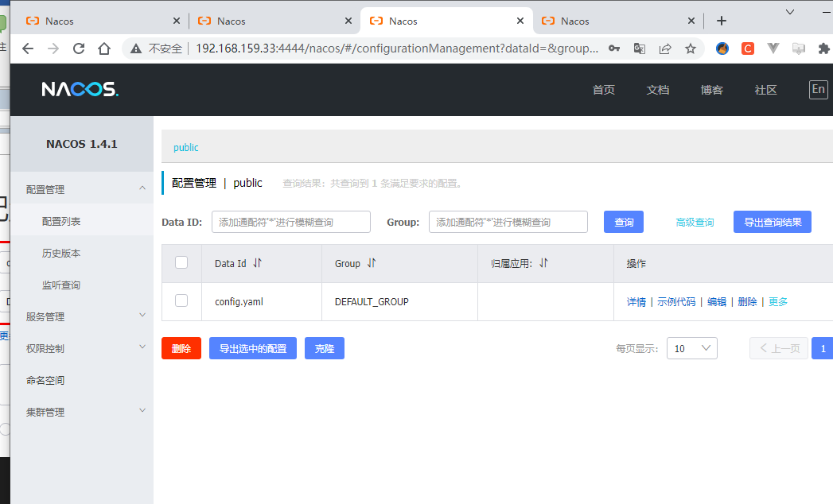Select the public namespace tab
Viewport: 833px width, 504px height.
186,148
